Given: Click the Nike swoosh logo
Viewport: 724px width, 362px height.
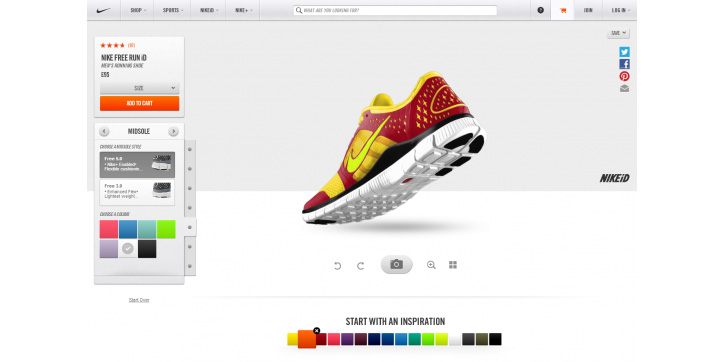Looking at the screenshot, I should [103, 10].
